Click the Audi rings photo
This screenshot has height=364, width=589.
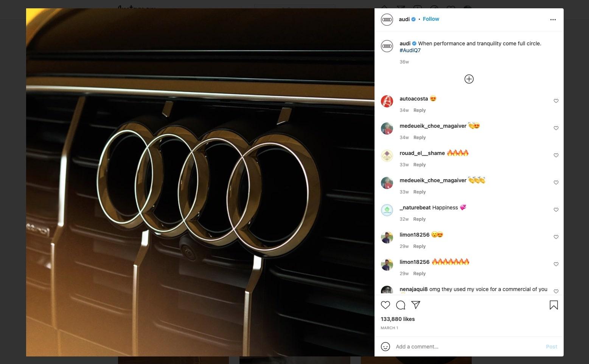pos(200,182)
